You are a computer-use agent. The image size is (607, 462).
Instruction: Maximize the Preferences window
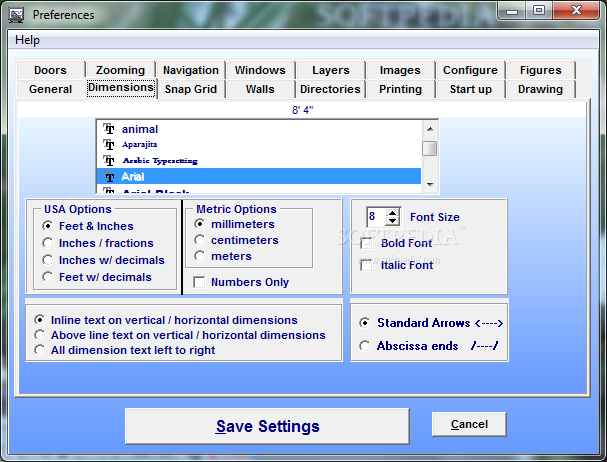point(539,10)
